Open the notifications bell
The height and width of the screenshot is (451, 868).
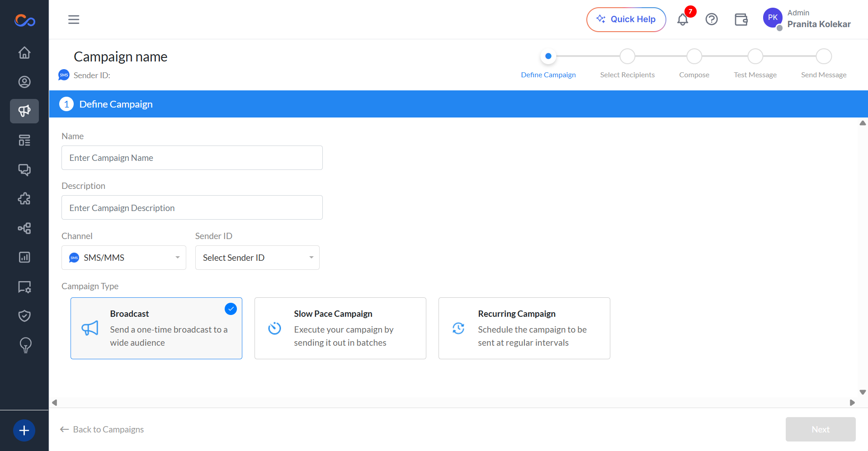683,19
